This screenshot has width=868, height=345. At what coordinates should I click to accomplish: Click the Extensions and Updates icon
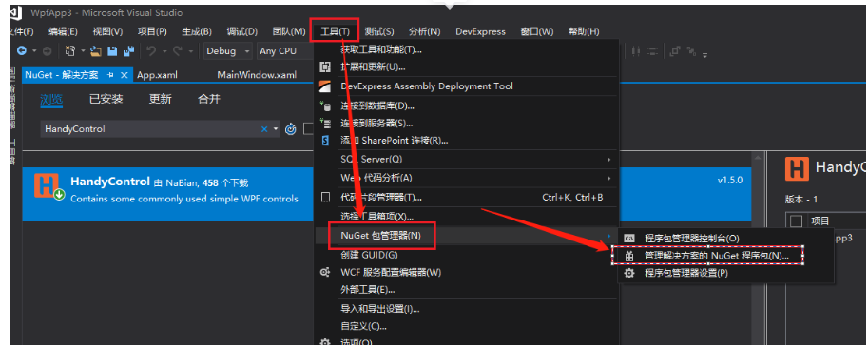click(325, 67)
